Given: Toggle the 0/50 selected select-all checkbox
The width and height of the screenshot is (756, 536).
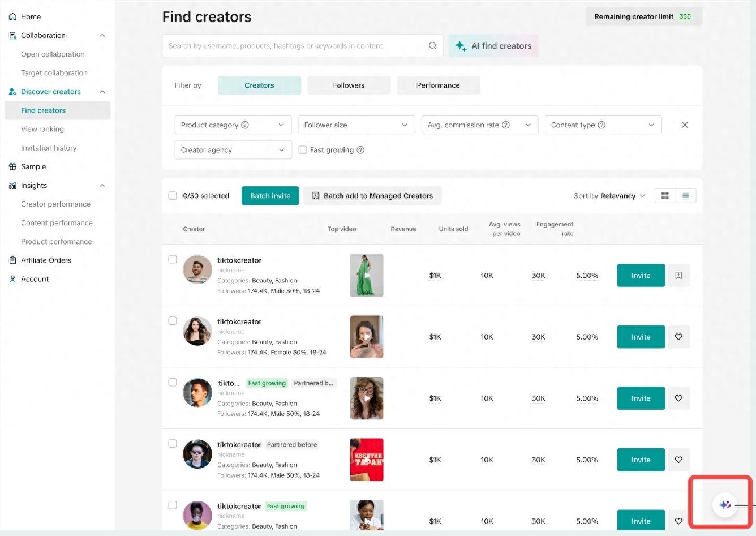Looking at the screenshot, I should click(x=173, y=196).
